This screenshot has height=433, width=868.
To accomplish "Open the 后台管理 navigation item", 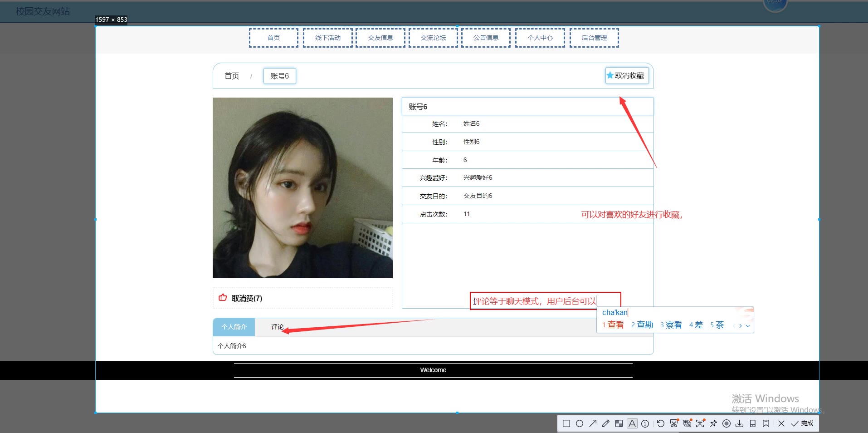I will pyautogui.click(x=594, y=38).
